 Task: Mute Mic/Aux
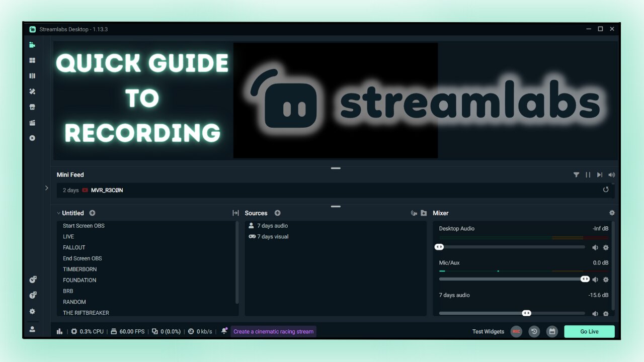(595, 280)
